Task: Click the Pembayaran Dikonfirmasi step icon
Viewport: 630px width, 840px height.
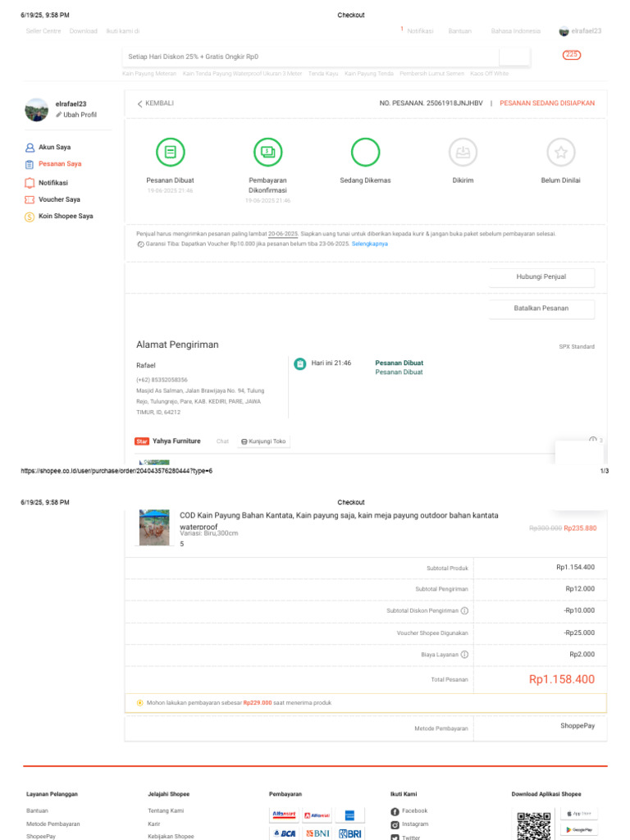Action: tap(268, 152)
